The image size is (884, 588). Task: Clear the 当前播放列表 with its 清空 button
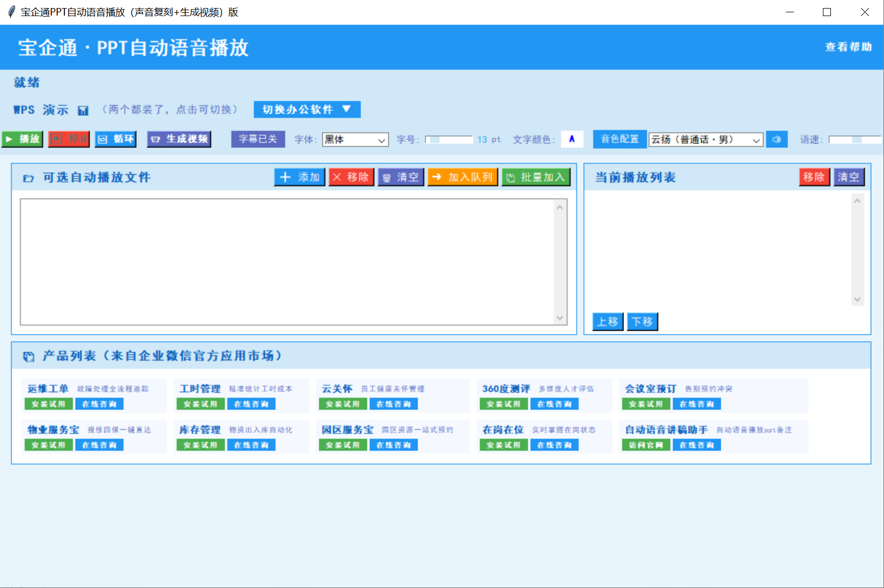coord(849,177)
